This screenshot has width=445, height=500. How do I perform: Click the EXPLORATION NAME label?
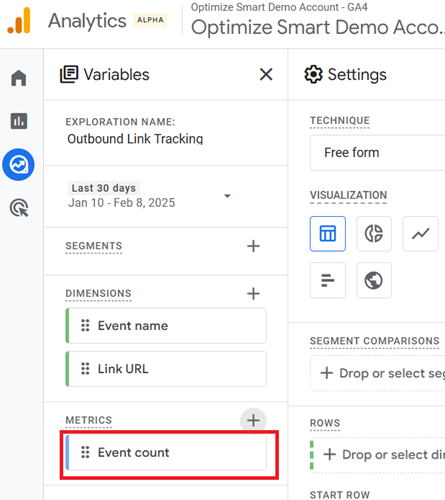(x=120, y=122)
